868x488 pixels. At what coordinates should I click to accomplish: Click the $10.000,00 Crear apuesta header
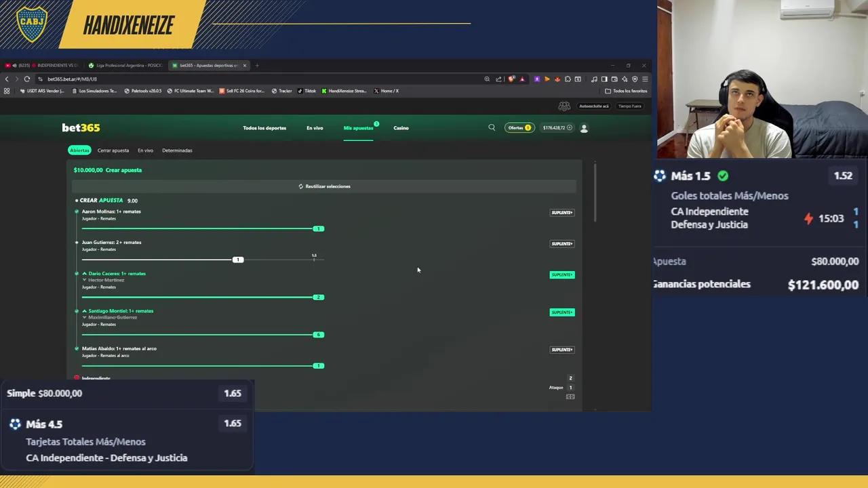pos(108,170)
